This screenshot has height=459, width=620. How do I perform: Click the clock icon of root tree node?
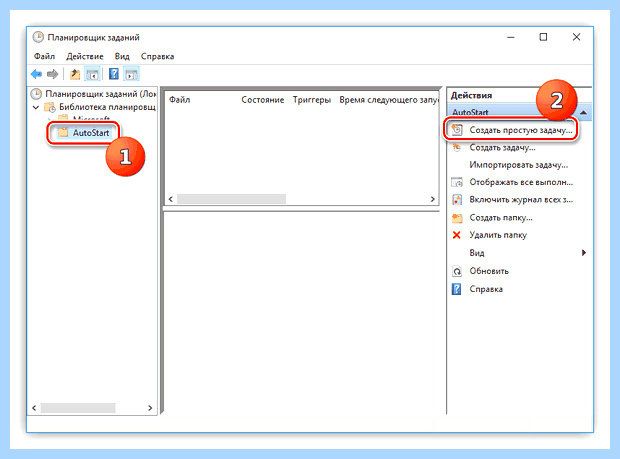click(36, 94)
